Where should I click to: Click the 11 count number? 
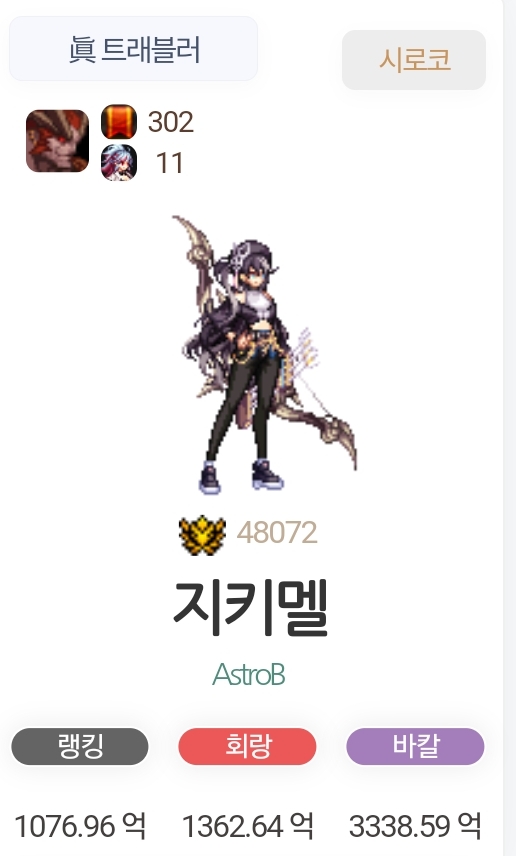click(169, 163)
